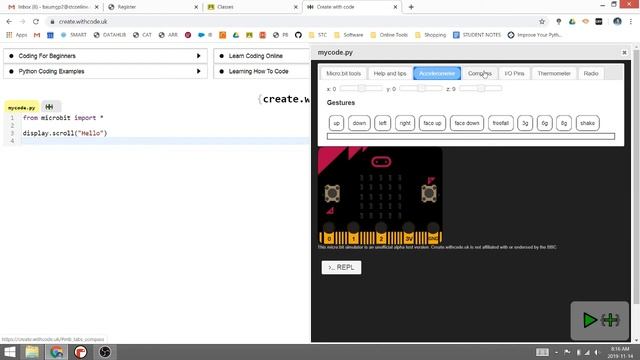Switch to the Register browser tab
Image resolution: width=640 pixels, height=360 pixels.
(153, 7)
